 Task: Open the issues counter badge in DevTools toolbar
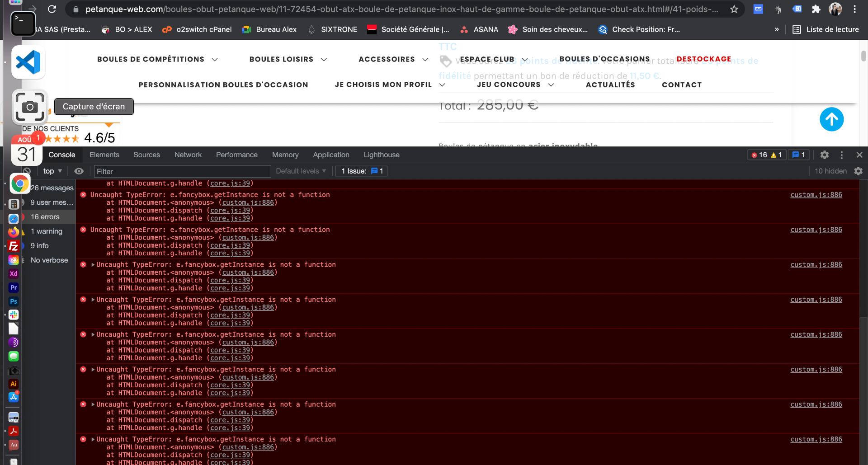pos(799,155)
